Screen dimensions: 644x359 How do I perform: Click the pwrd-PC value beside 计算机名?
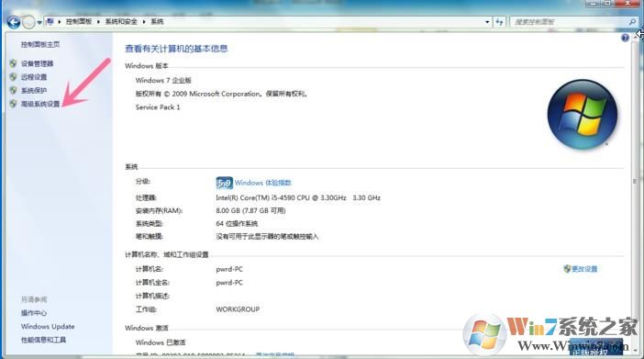229,269
